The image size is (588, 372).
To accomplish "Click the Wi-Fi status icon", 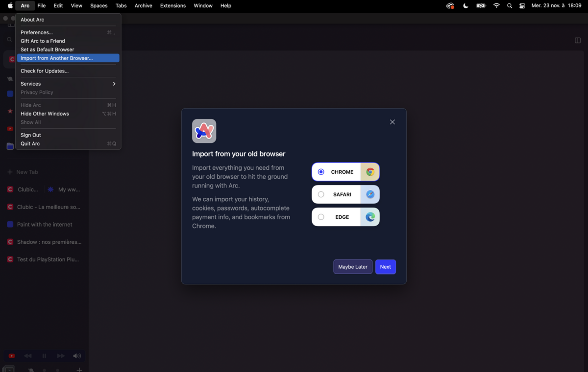I will tap(496, 6).
